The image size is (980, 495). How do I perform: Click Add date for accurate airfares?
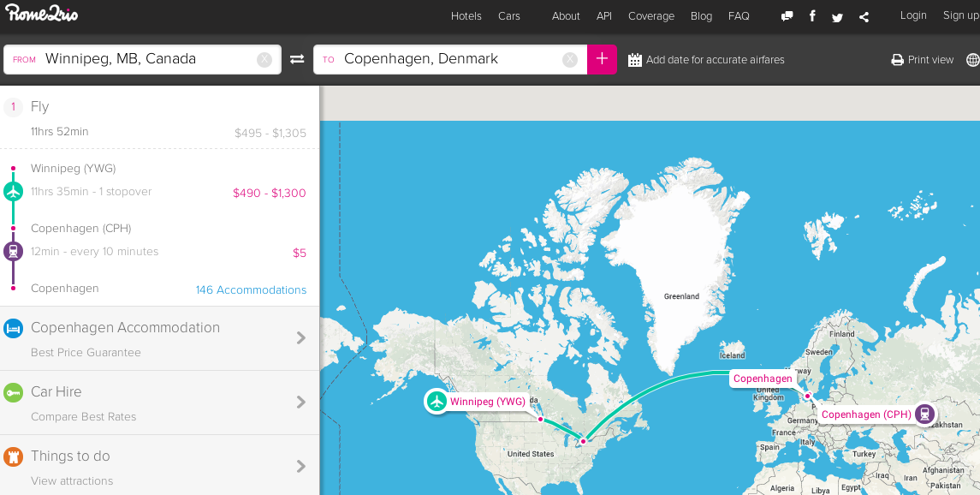pos(715,60)
